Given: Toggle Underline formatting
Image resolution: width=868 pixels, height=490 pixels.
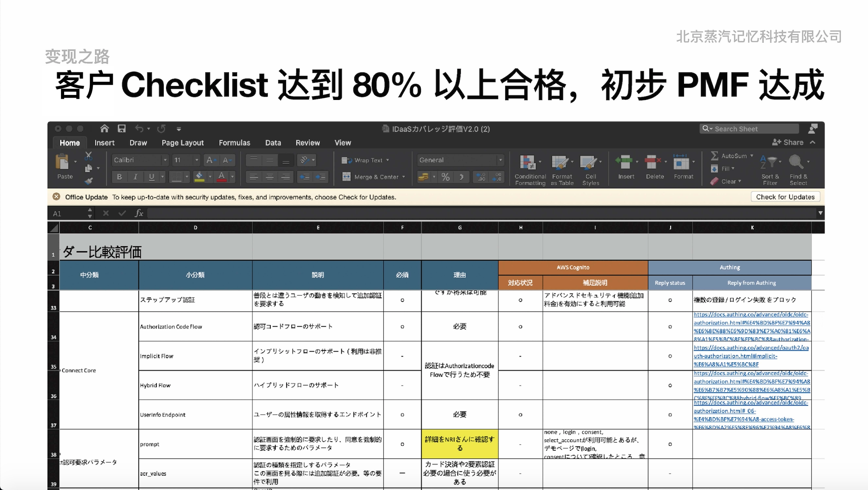Looking at the screenshot, I should [152, 177].
